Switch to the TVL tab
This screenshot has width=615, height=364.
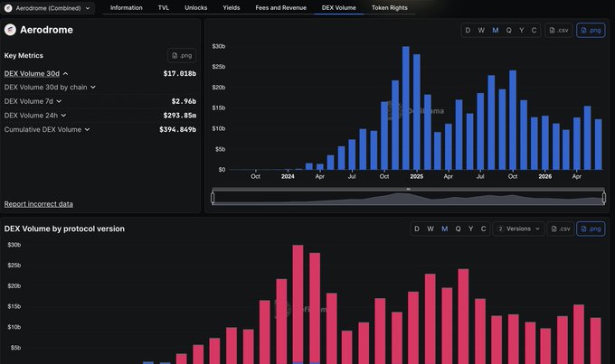point(164,8)
